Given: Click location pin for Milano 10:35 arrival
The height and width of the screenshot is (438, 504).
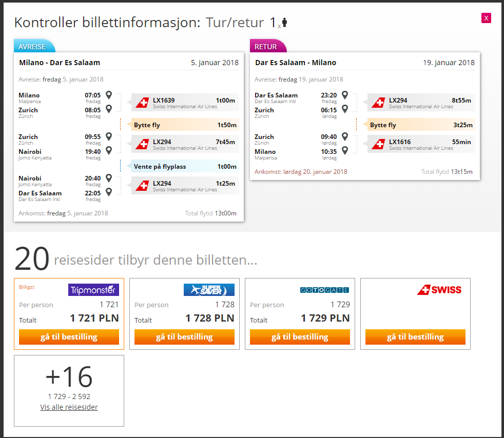Looking at the screenshot, I should [345, 151].
